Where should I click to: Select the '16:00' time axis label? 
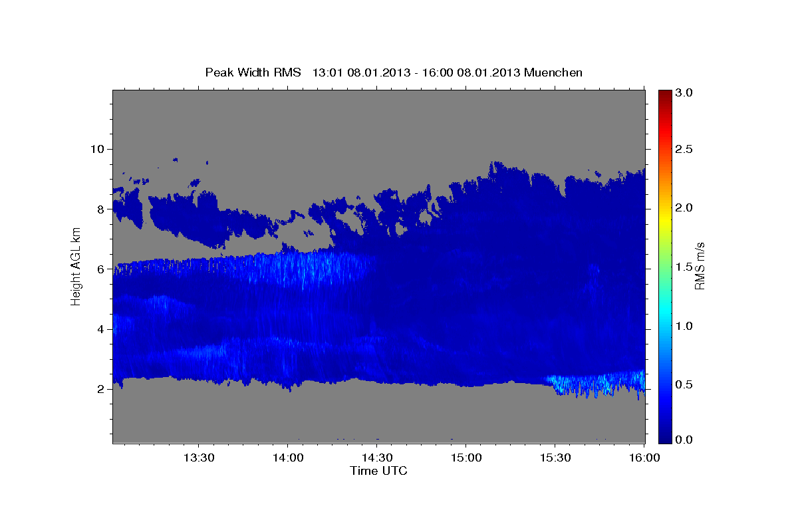[x=644, y=458]
